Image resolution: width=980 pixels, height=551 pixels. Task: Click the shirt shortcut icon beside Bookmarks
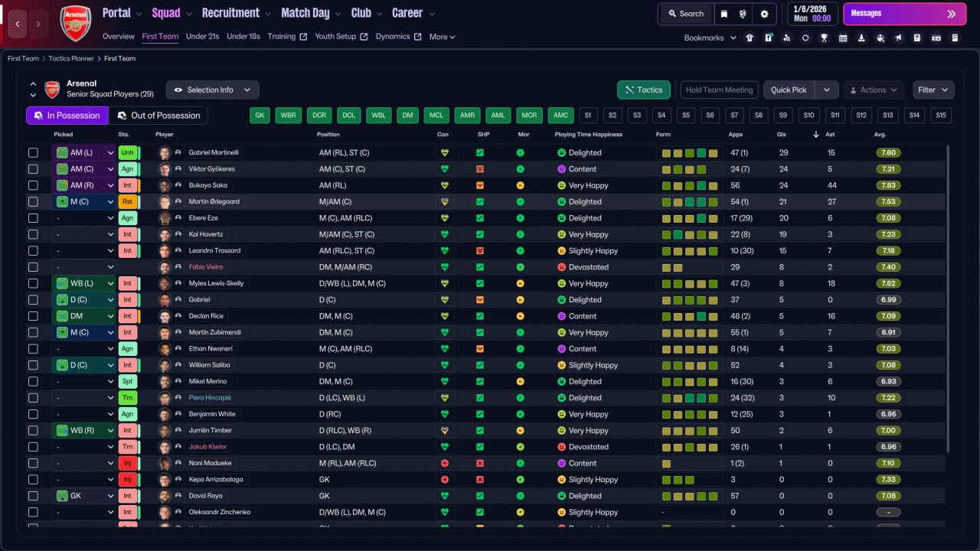tap(750, 37)
